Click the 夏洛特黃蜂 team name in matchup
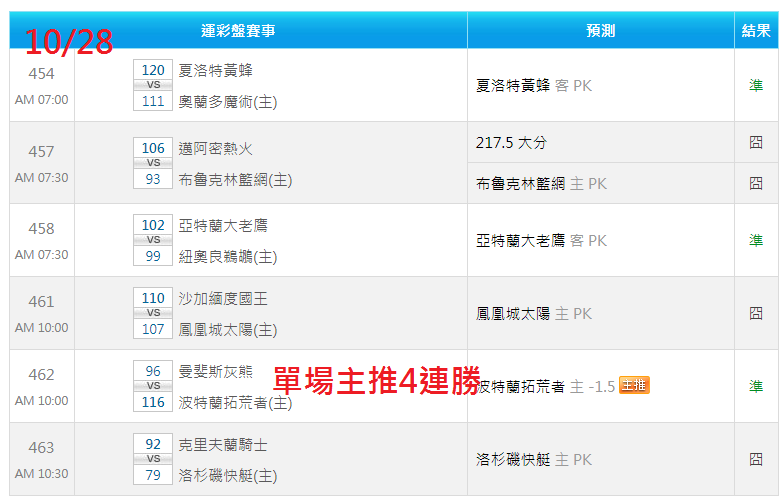The height and width of the screenshot is (500, 784). [216, 70]
